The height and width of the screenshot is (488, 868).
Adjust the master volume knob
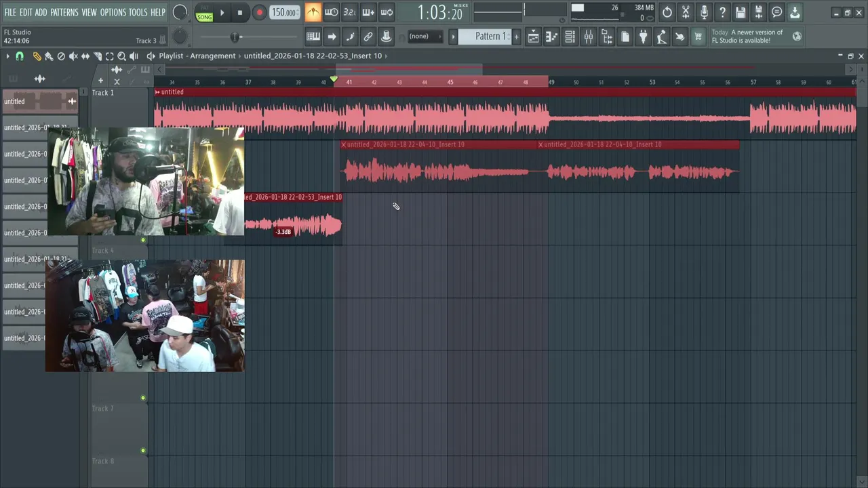(x=180, y=12)
